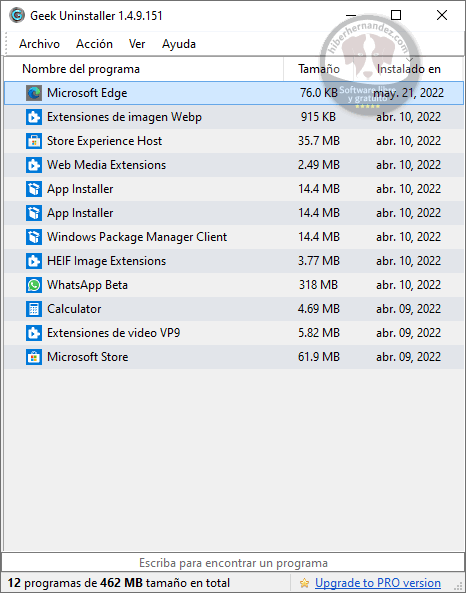Viewport: 466px width, 593px height.
Task: Select the Web Media Extensions row
Action: [x=234, y=165]
